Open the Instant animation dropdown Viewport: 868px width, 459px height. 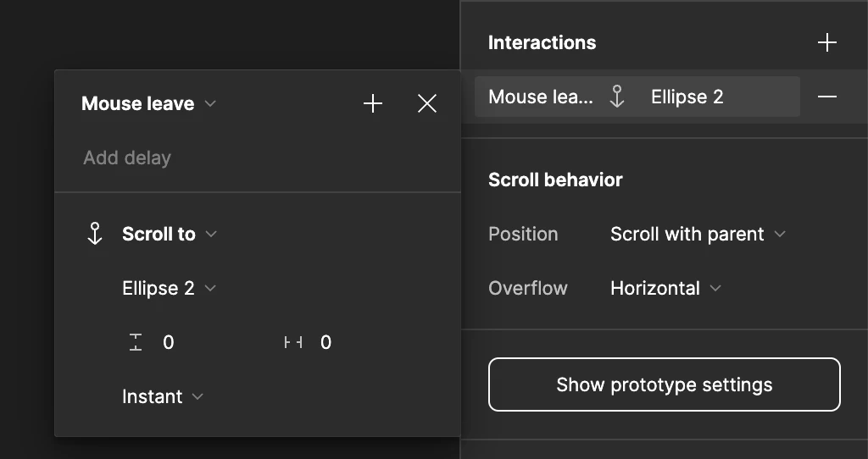point(163,397)
